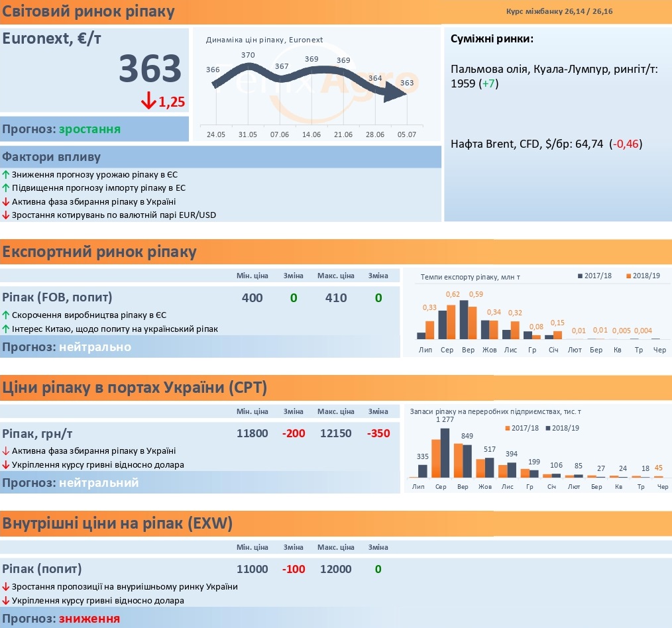This screenshot has width=672, height=628.
Task: Click the 31.05 date on Euronext chart axis
Action: coord(248,134)
